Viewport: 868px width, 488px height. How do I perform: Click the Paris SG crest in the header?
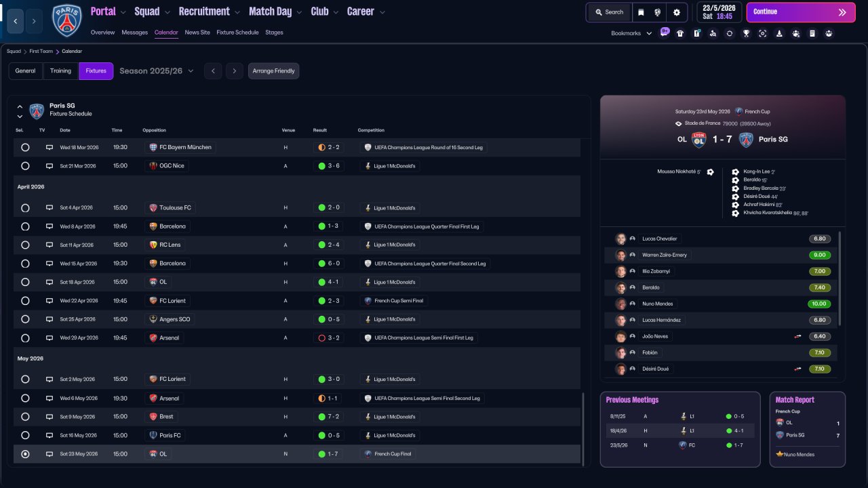click(66, 20)
